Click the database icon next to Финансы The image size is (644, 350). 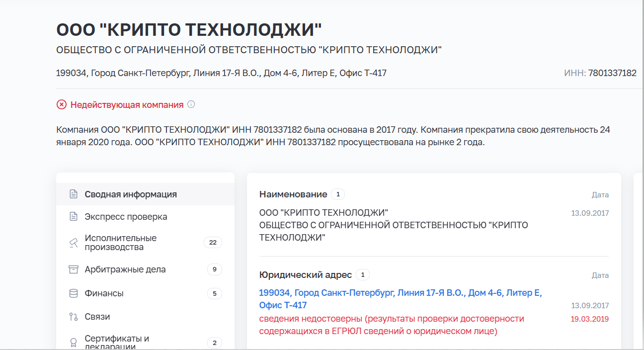point(74,293)
